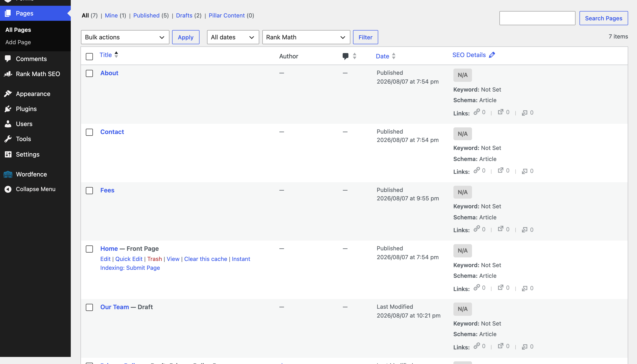Screen dimensions: 637x364
Task: Open the Fees page title link
Action: [107, 190]
